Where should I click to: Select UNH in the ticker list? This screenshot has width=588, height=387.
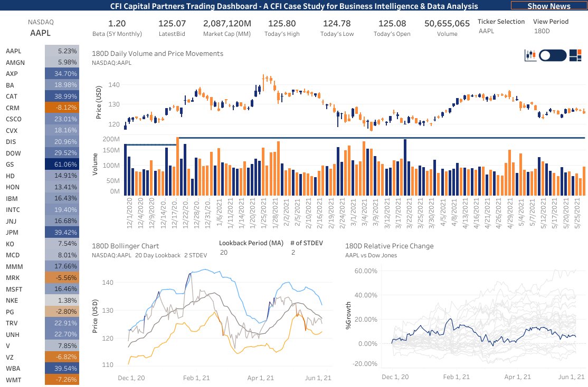(12, 335)
